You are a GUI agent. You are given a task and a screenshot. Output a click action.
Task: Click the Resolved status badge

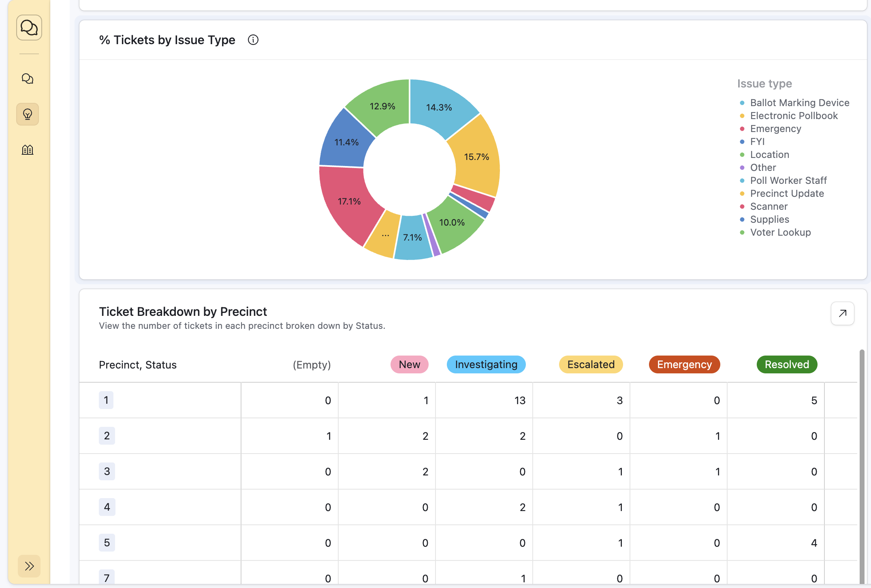786,364
